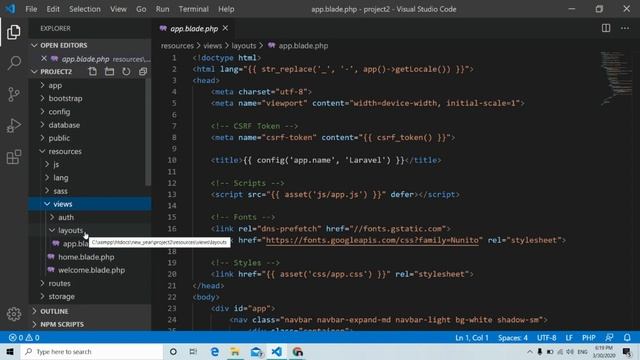The height and width of the screenshot is (360, 640).
Task: Click Visual Studio Code taskbar icon
Action: pyautogui.click(x=277, y=351)
